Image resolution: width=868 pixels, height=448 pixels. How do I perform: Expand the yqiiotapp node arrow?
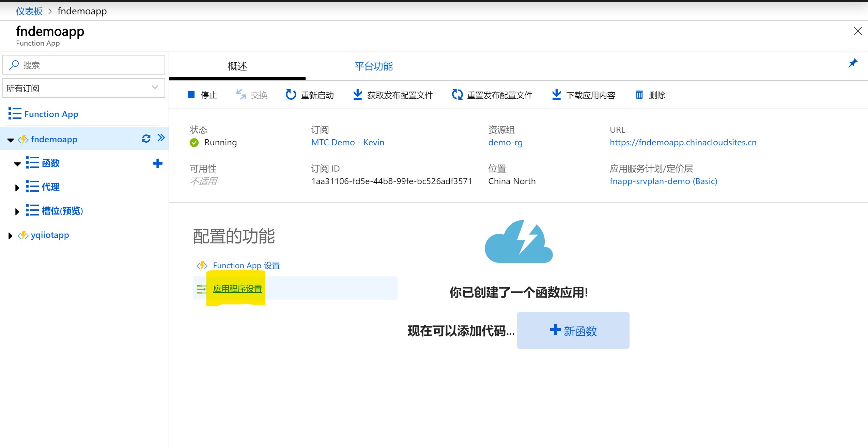(10, 236)
